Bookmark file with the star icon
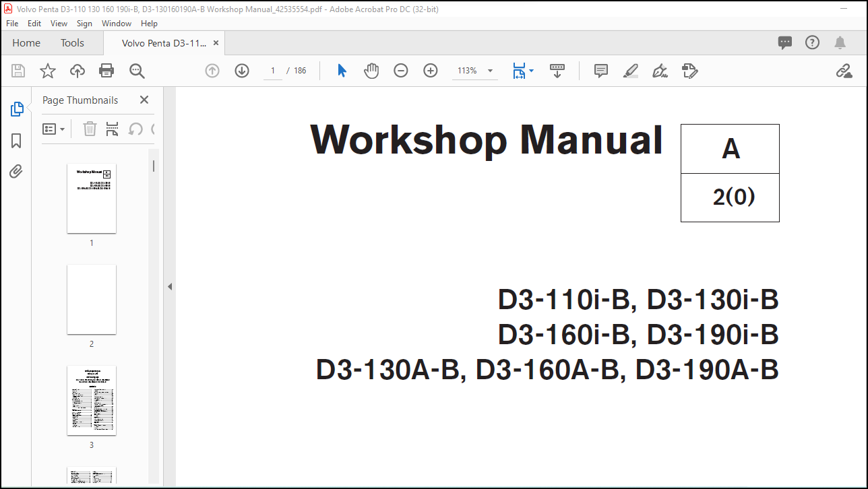The height and width of the screenshot is (489, 868). click(x=48, y=71)
